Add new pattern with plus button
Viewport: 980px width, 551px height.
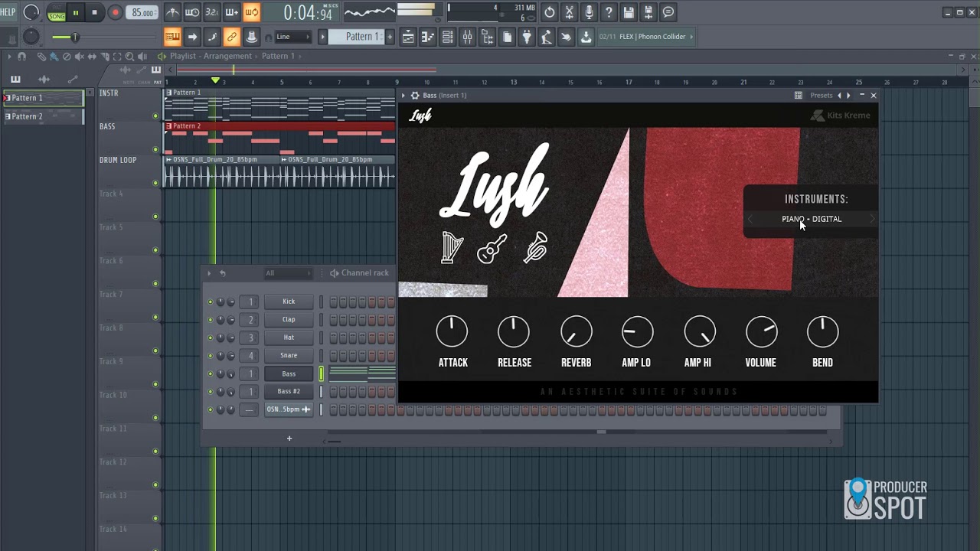click(390, 37)
